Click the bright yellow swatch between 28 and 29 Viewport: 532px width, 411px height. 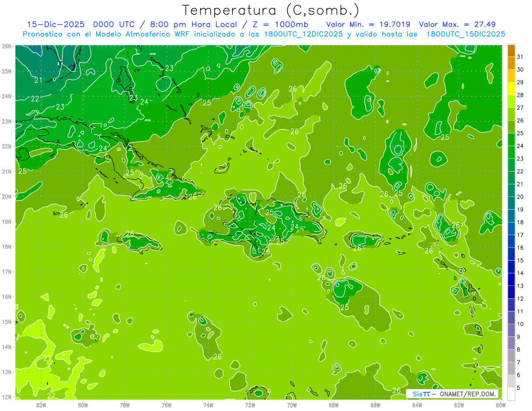(511, 89)
